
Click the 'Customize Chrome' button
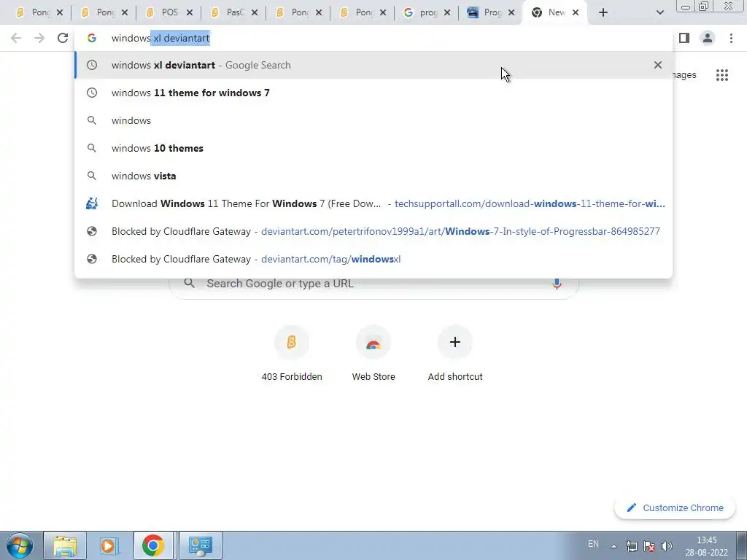[675, 507]
